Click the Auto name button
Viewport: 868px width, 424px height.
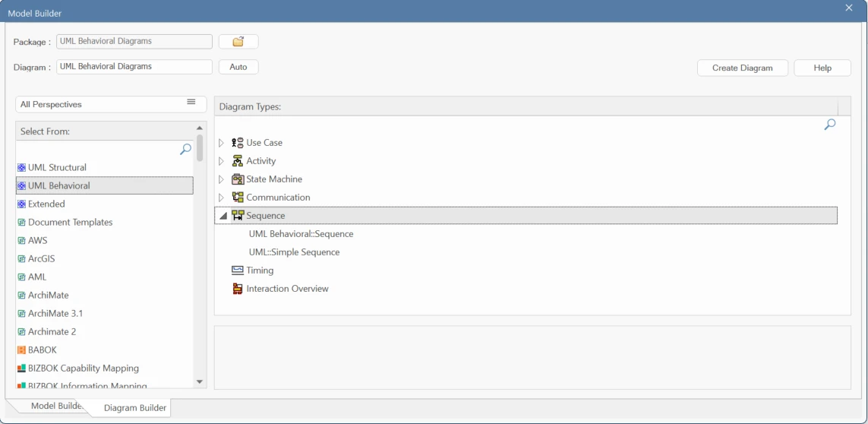(238, 67)
